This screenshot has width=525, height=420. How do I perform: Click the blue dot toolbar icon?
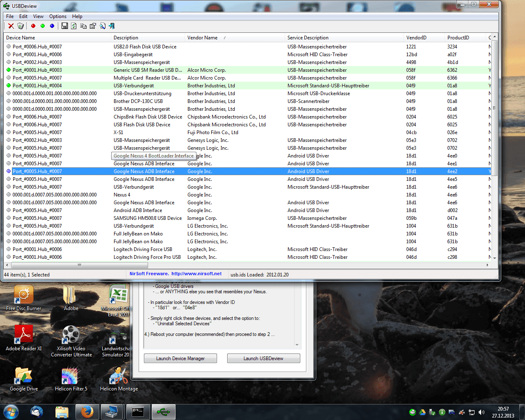[x=52, y=26]
